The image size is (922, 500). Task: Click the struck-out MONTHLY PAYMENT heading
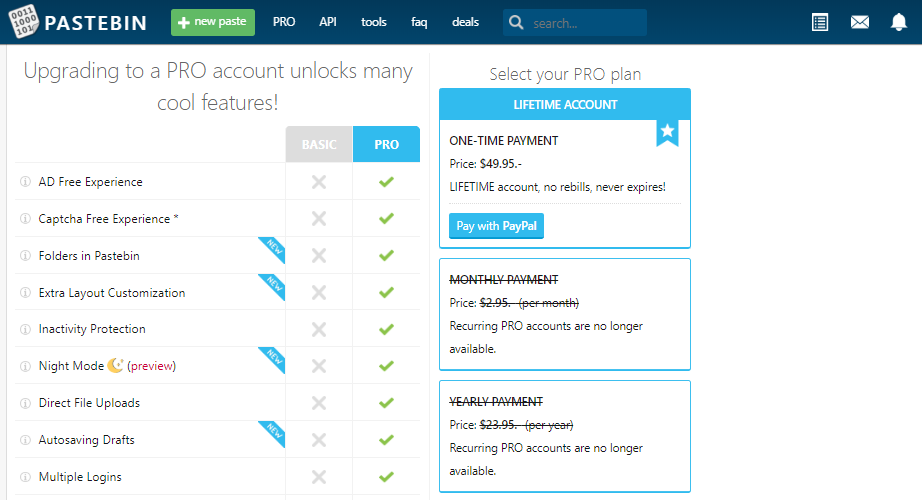tap(504, 280)
